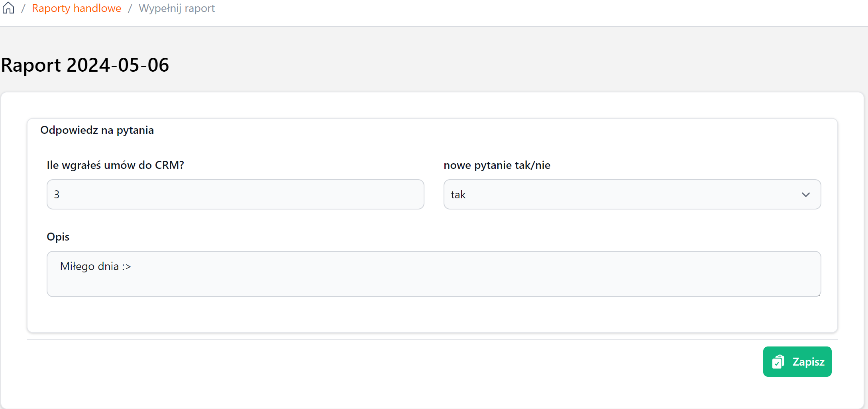Focus the CRM contracts count input

[235, 195]
